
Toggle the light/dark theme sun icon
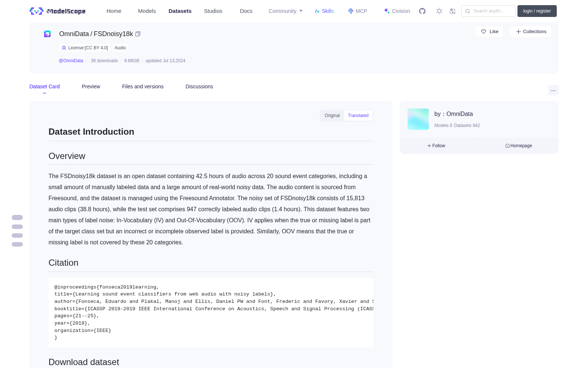[439, 11]
